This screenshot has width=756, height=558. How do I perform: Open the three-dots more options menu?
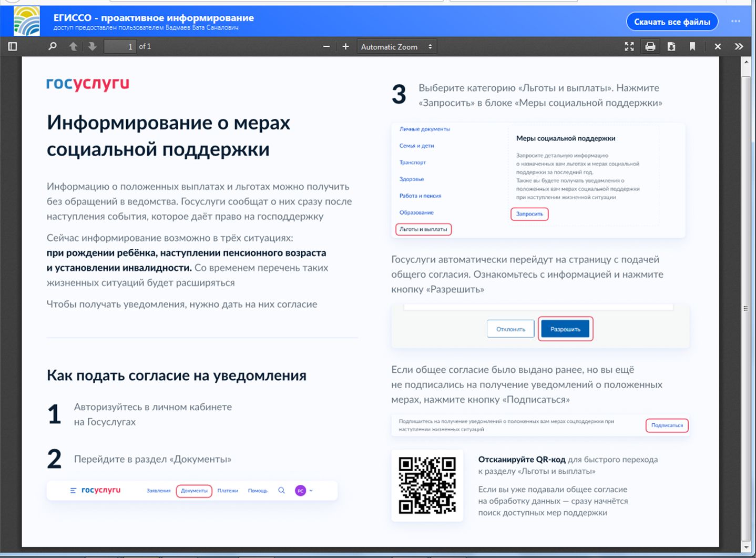(x=735, y=22)
